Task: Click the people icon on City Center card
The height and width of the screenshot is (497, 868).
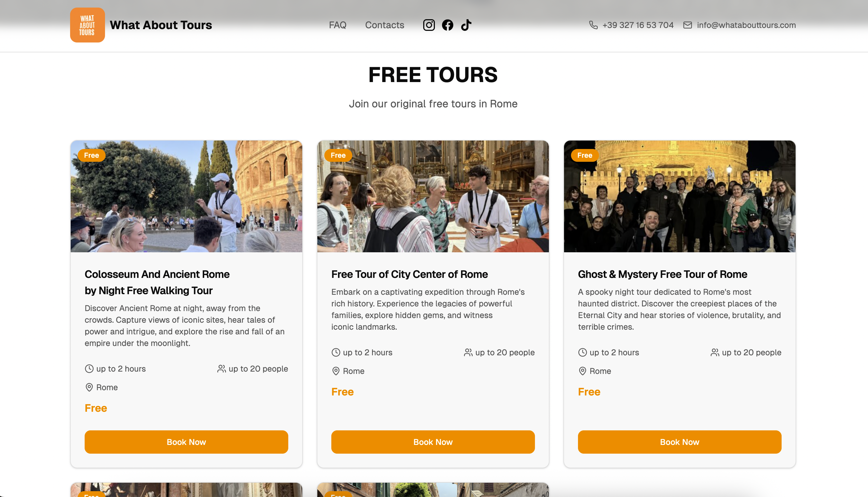Action: (468, 352)
